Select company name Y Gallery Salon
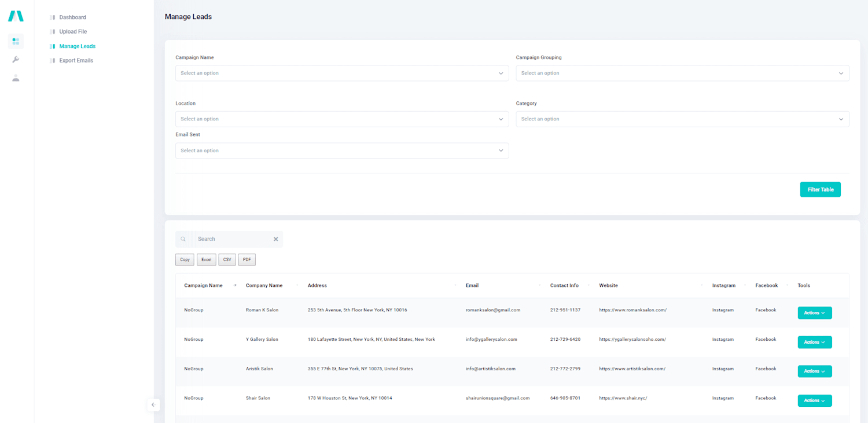 tap(262, 339)
